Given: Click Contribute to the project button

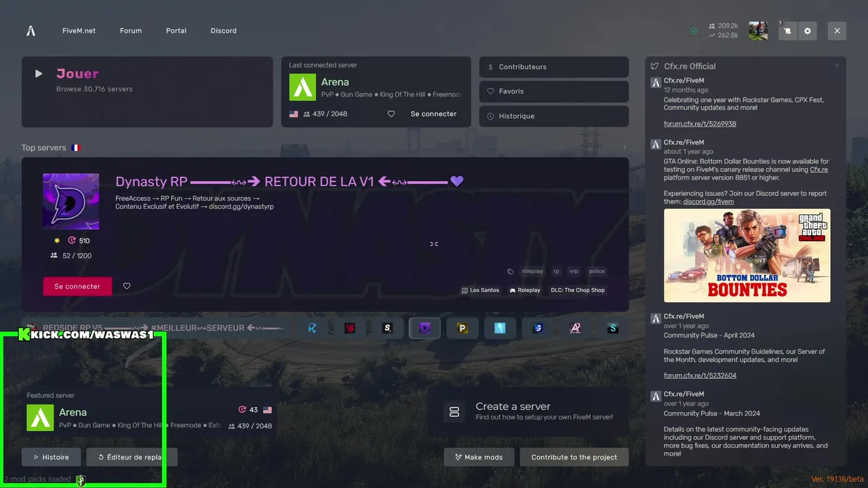Looking at the screenshot, I should point(574,457).
